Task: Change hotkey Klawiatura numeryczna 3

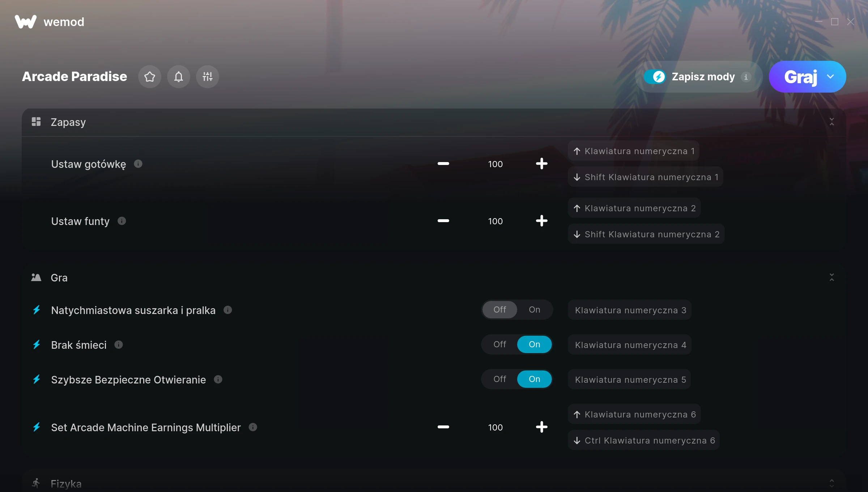Action: [x=630, y=310]
